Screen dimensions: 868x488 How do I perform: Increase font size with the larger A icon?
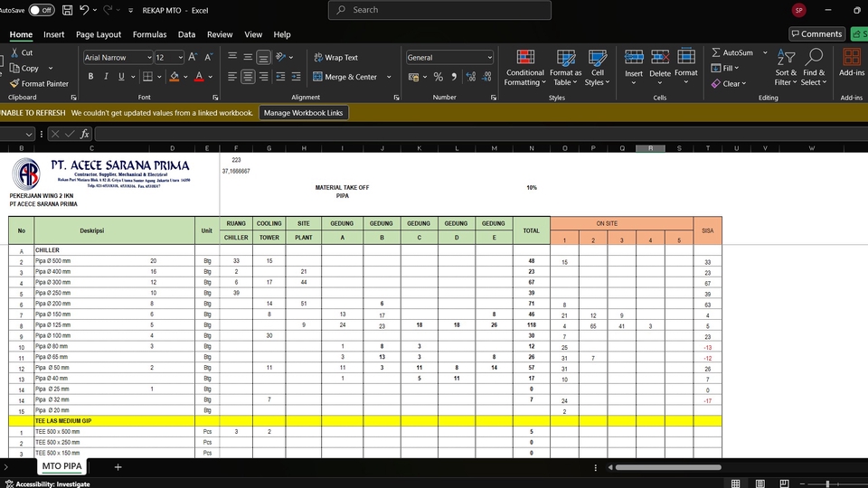coord(193,57)
